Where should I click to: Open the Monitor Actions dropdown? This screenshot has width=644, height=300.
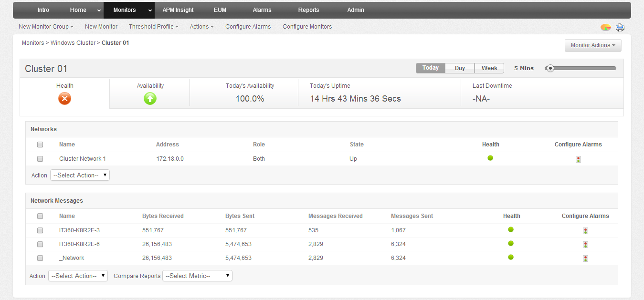click(x=592, y=45)
